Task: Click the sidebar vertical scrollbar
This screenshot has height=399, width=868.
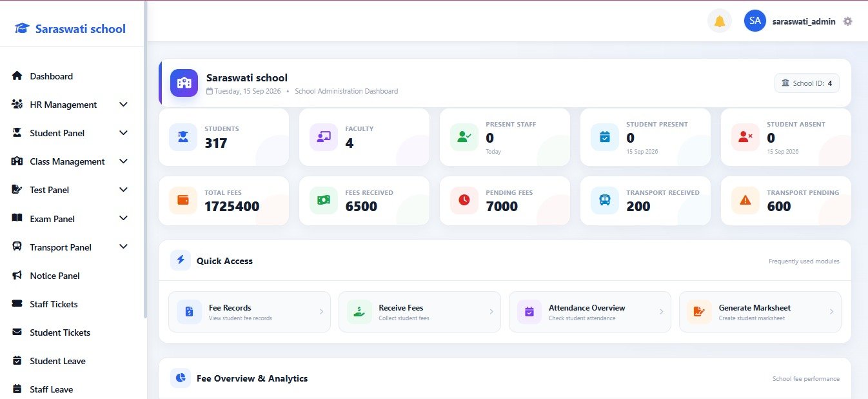Action: click(145, 159)
